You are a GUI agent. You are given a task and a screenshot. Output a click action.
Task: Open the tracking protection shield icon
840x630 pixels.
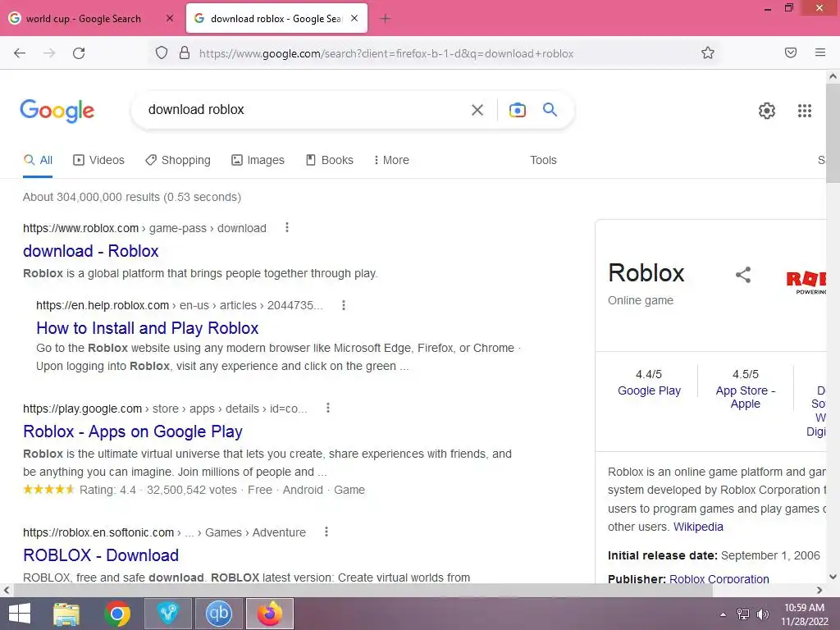[162, 53]
